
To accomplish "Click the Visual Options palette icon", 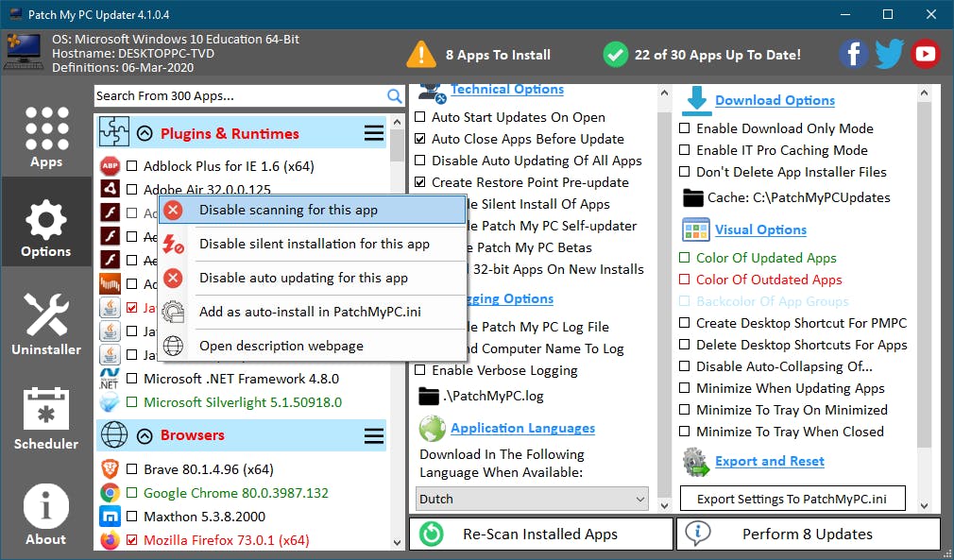I will click(696, 229).
